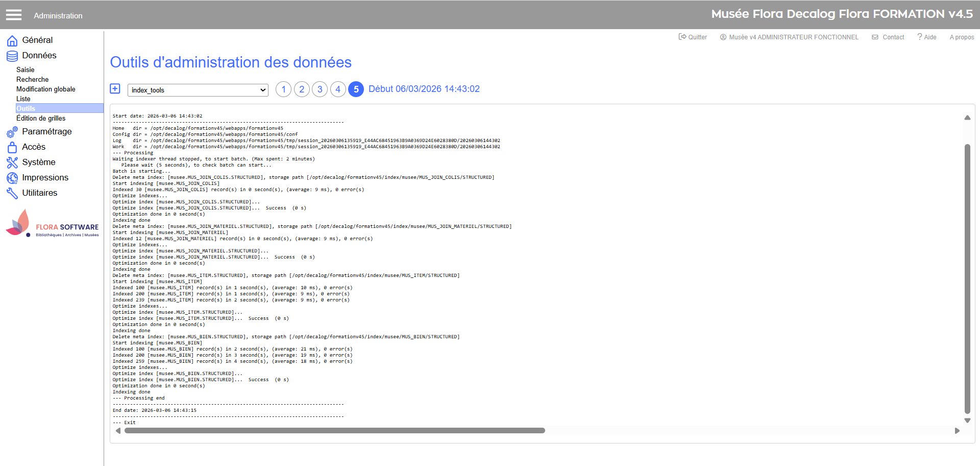
Task: Click the Aide question mark icon
Action: [920, 37]
